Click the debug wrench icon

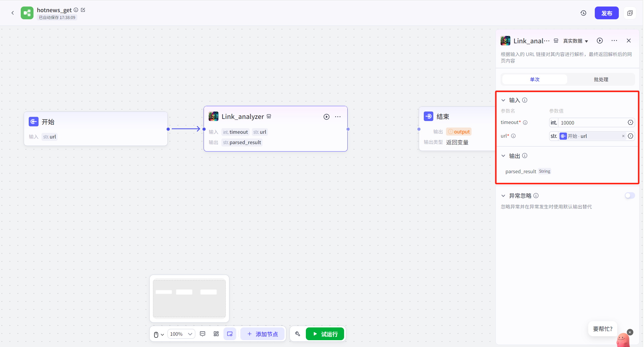(298, 334)
